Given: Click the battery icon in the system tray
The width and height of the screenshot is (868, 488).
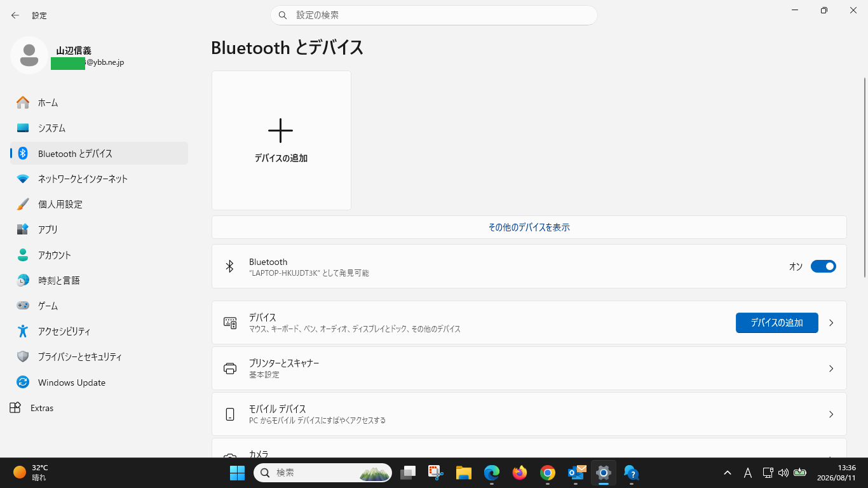Looking at the screenshot, I should pos(800,473).
